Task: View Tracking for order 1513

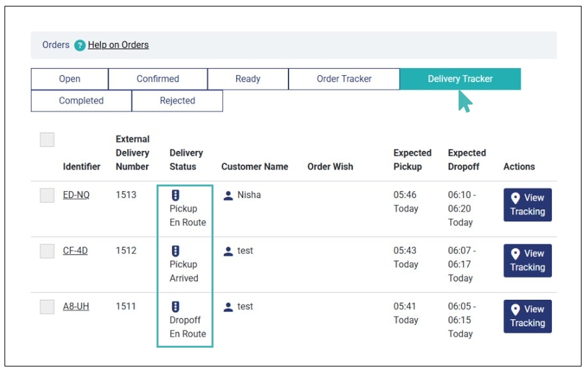Action: [527, 205]
